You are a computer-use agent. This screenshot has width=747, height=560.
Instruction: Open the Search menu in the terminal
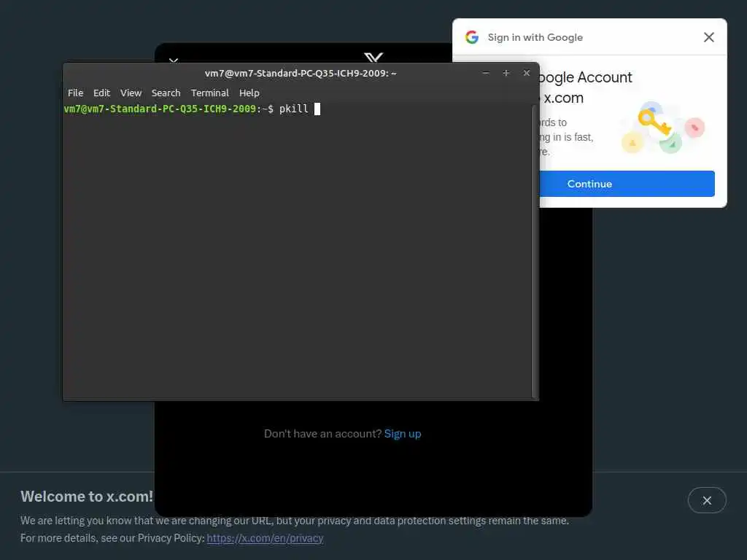pos(166,93)
